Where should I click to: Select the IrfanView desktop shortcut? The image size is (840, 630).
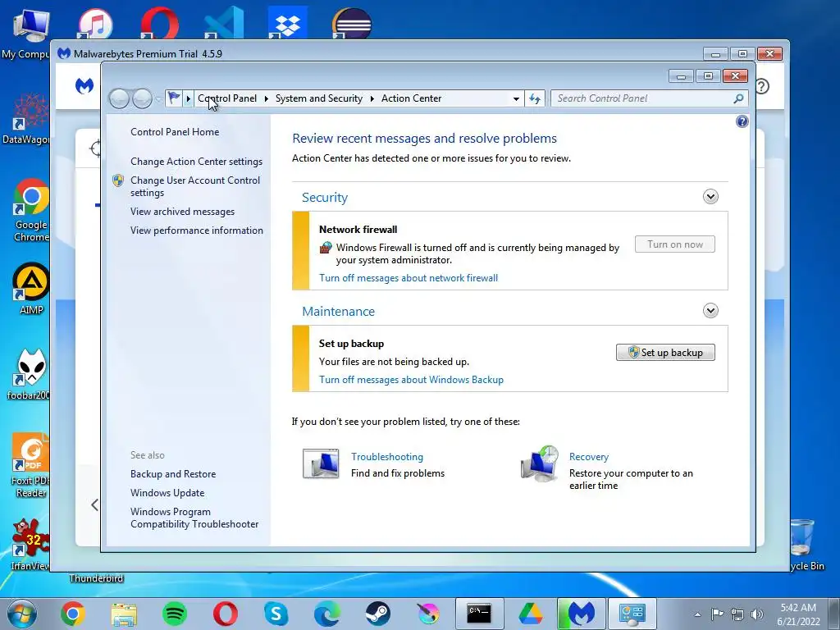(x=30, y=544)
